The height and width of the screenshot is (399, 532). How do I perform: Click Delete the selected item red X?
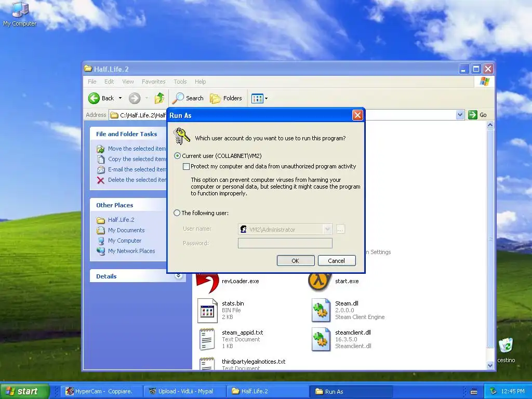point(100,180)
